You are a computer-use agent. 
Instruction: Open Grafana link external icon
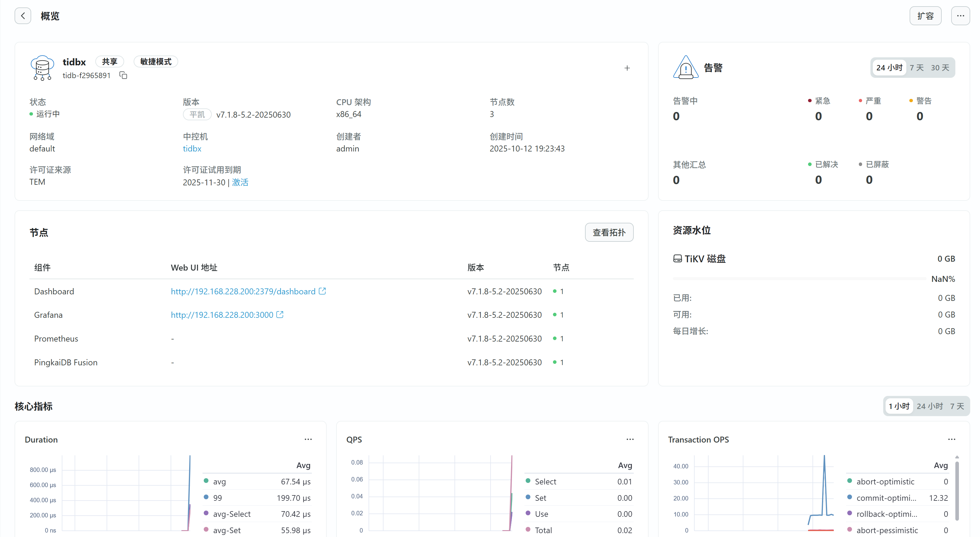pyautogui.click(x=280, y=315)
